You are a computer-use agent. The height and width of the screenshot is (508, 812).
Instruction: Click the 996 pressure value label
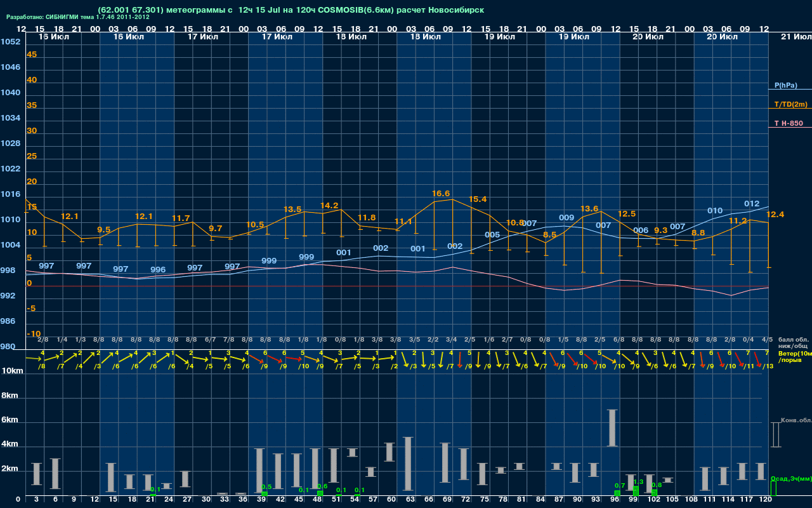(x=158, y=270)
